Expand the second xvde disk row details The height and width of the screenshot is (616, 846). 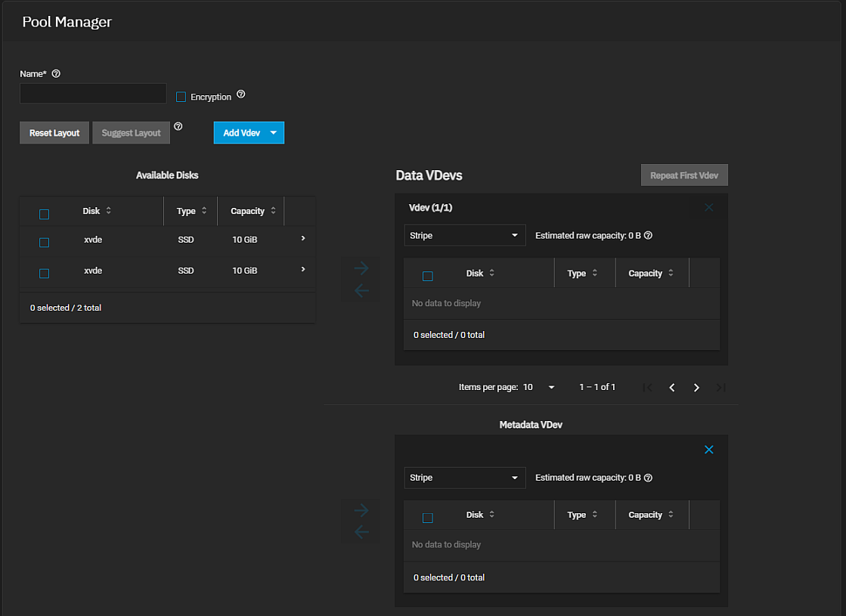(x=303, y=270)
